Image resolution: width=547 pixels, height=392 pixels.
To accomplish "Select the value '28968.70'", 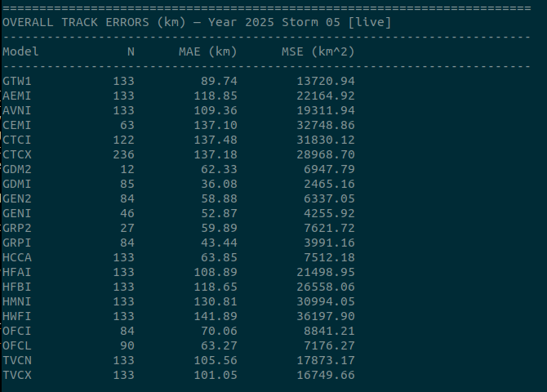I will click(x=326, y=154).
